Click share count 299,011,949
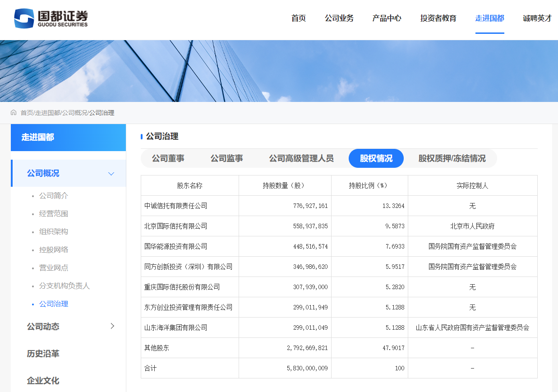 [x=310, y=307]
